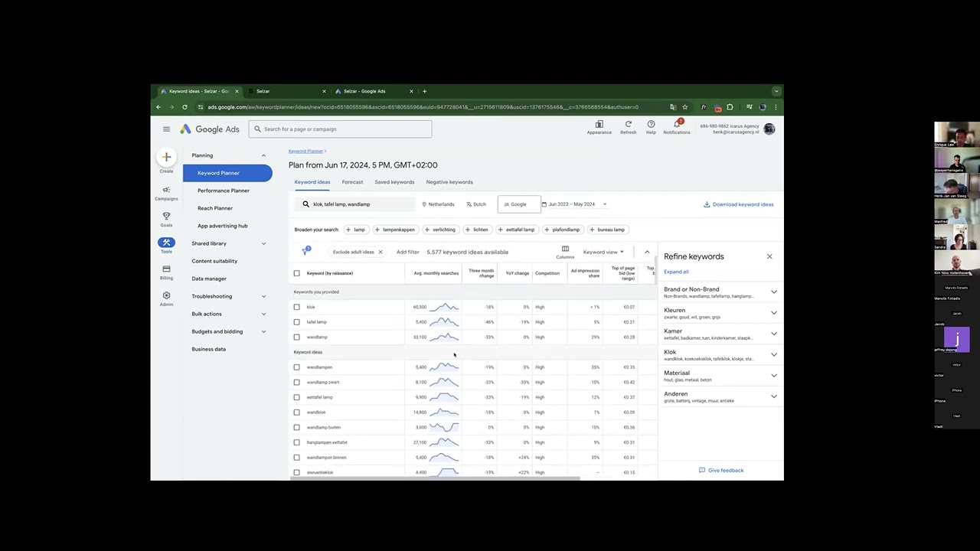Open the Google Ads hamburger menu
The height and width of the screenshot is (551, 980).
[x=166, y=129]
